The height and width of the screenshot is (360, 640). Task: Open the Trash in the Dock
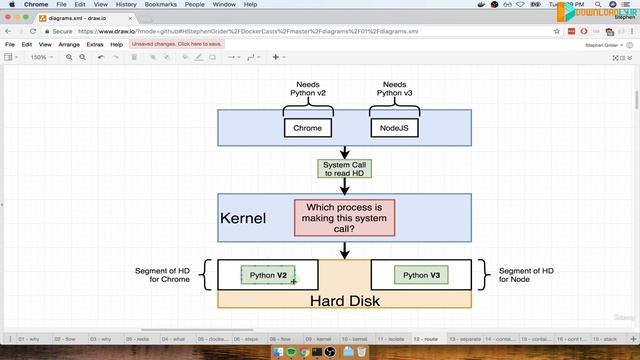click(x=362, y=352)
